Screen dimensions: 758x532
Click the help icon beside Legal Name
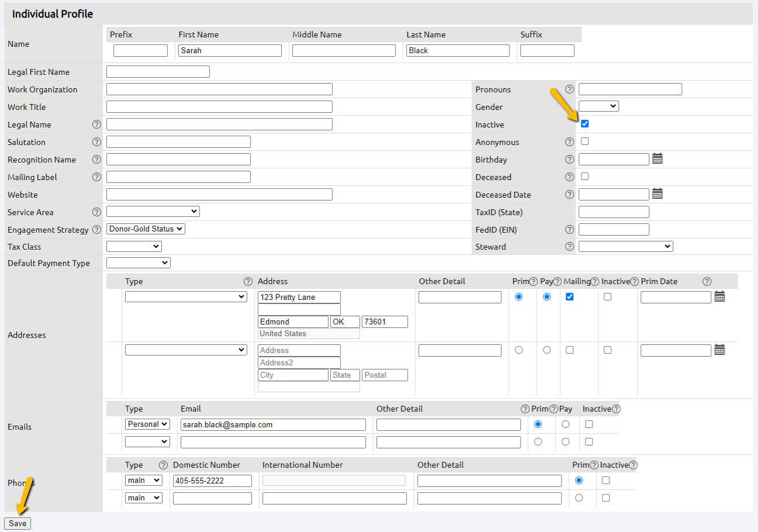[96, 125]
